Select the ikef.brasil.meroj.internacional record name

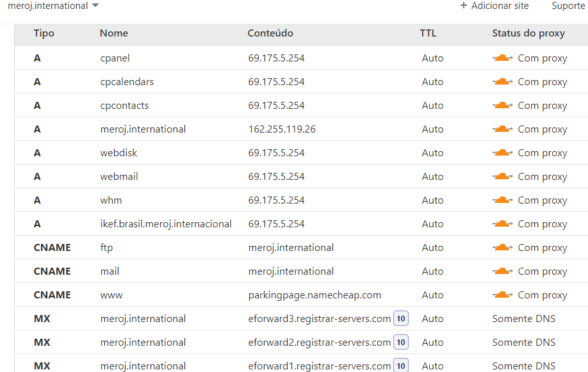(166, 224)
